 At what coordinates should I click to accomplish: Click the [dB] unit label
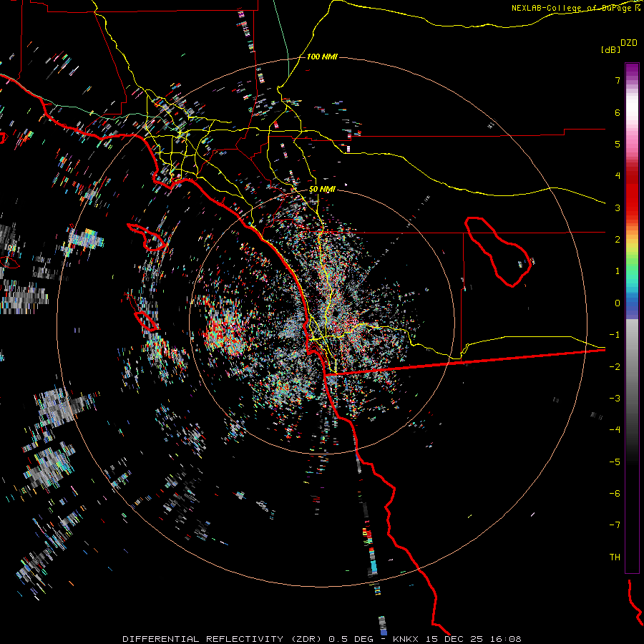(611, 50)
